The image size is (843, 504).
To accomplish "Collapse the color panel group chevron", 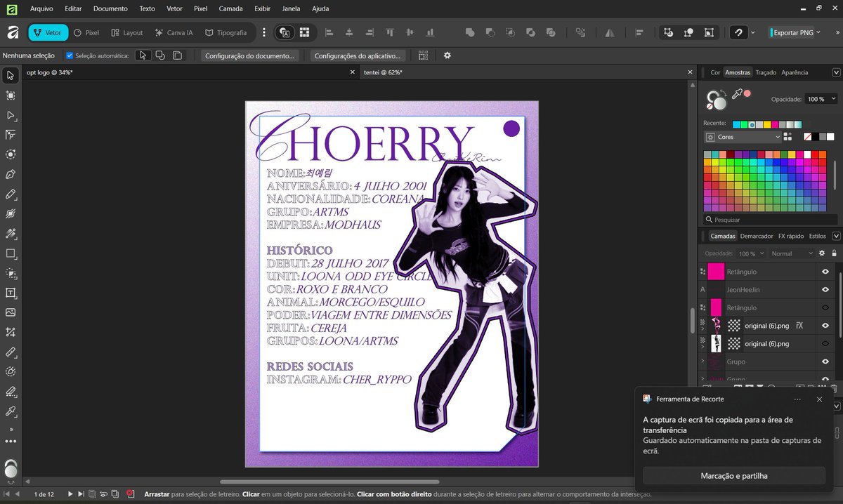I will coord(836,72).
